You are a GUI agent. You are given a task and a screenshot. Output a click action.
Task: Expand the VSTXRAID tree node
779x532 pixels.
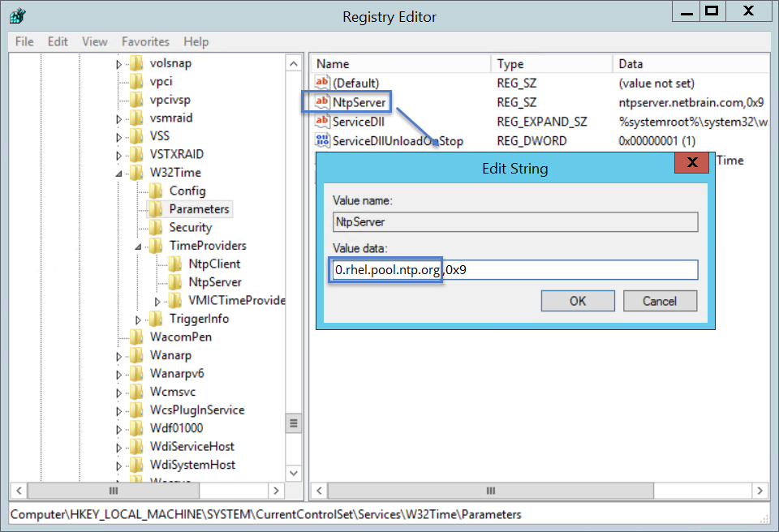(x=118, y=156)
